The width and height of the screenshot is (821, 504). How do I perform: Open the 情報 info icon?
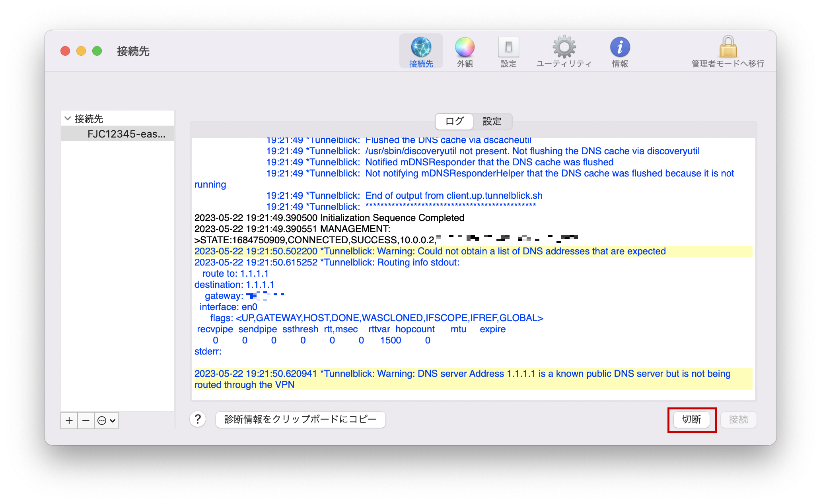(620, 51)
